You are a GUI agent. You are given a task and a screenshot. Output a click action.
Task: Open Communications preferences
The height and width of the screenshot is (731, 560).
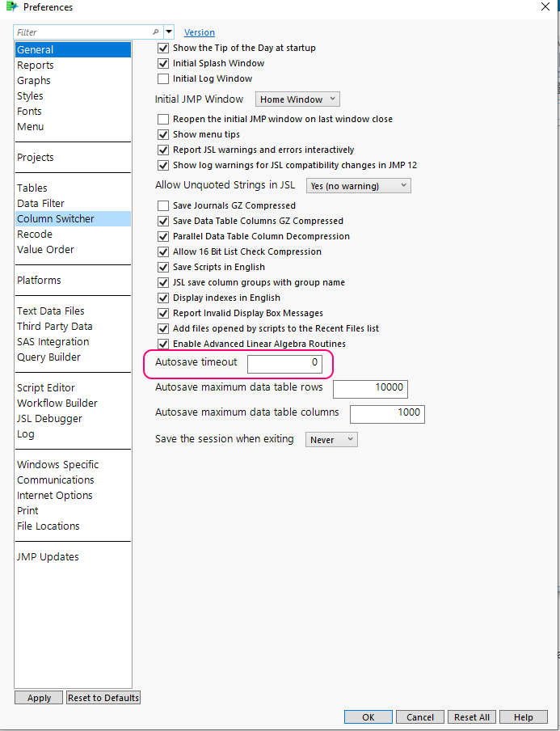tap(74, 480)
